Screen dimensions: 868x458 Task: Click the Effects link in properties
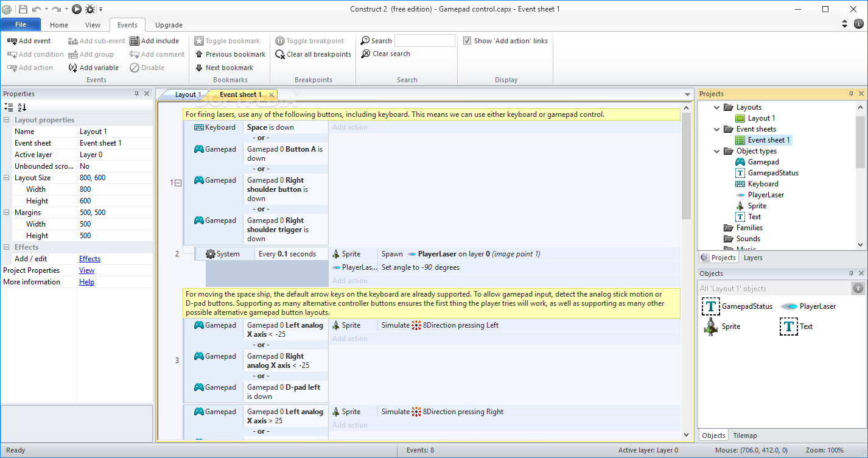click(89, 259)
